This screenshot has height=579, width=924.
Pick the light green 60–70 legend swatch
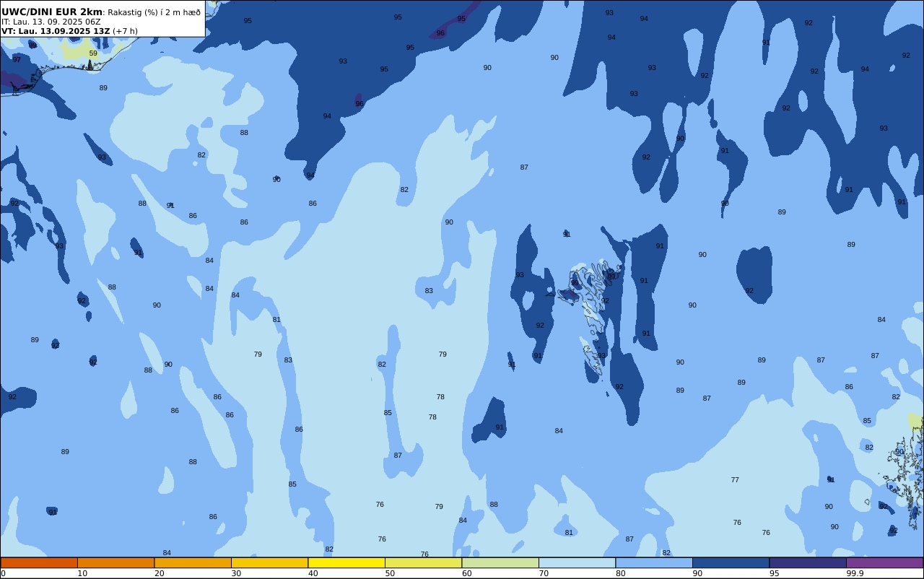click(x=500, y=562)
